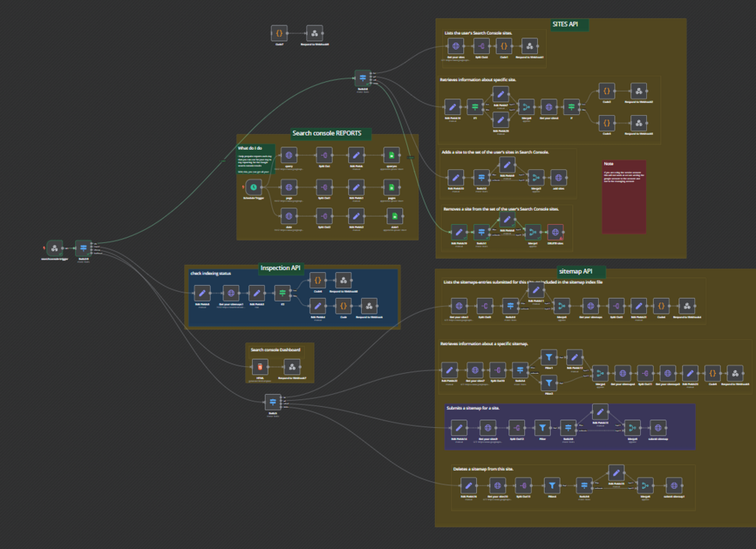Click the Switch node above the REPORTS group
The image size is (756, 549).
pos(363,77)
